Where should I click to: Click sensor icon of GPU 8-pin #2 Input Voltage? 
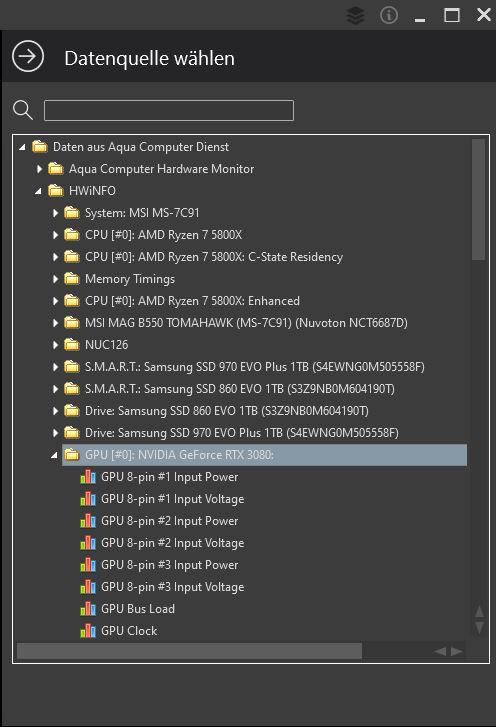(x=88, y=543)
